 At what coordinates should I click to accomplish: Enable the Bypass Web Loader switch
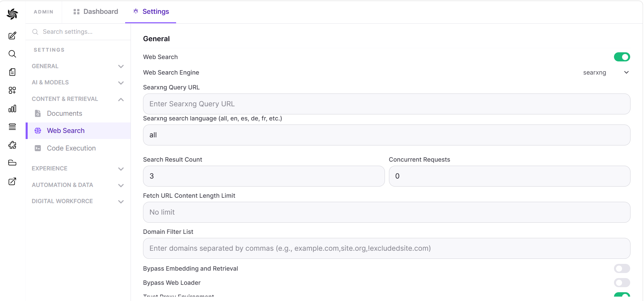coord(622,283)
